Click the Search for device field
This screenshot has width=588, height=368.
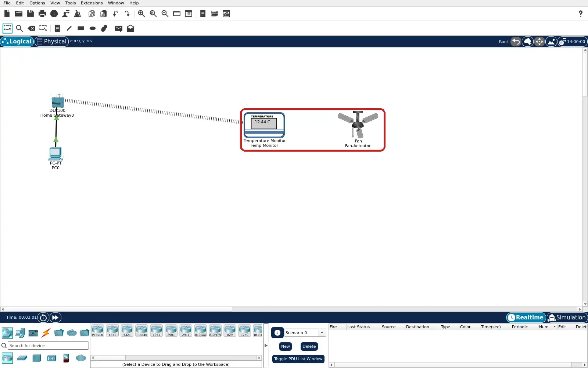[48, 346]
